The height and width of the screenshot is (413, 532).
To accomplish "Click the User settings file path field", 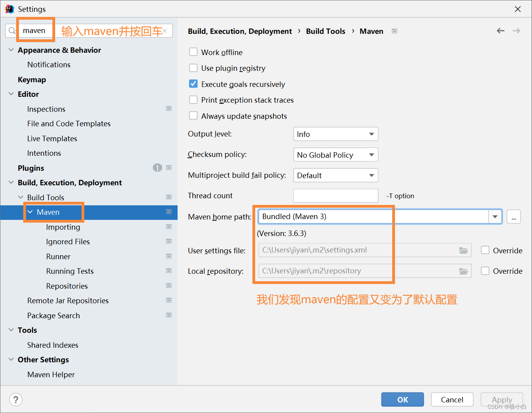I will click(x=365, y=250).
